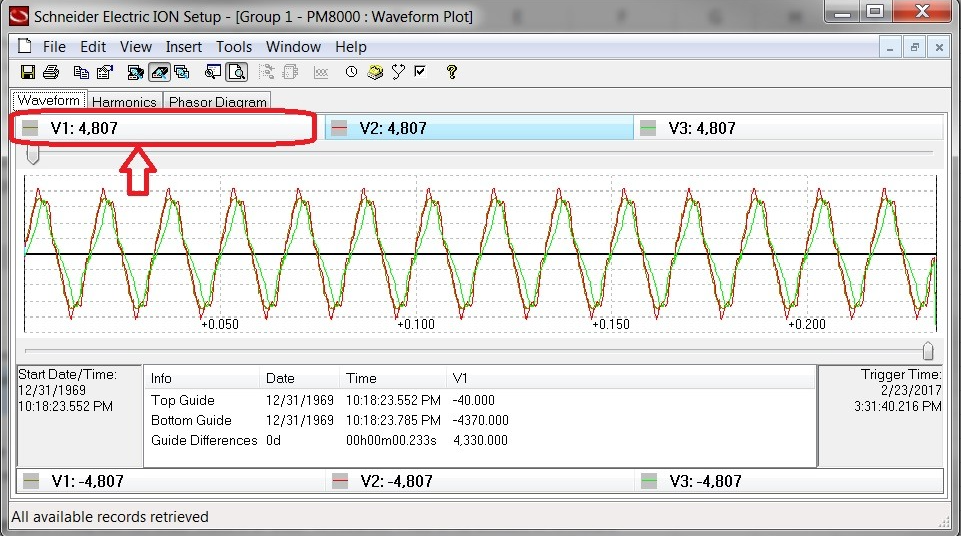Select the Guide Differences row
Screen dimensions: 963x536
(x=480, y=441)
